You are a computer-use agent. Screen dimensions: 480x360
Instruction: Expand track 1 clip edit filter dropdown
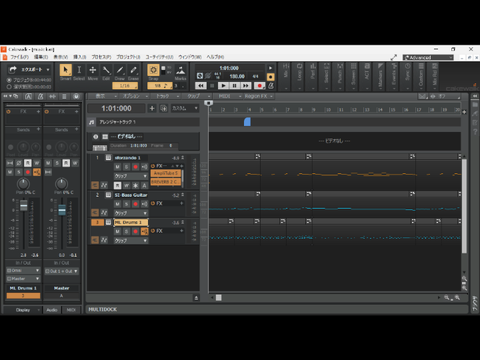tap(131, 176)
